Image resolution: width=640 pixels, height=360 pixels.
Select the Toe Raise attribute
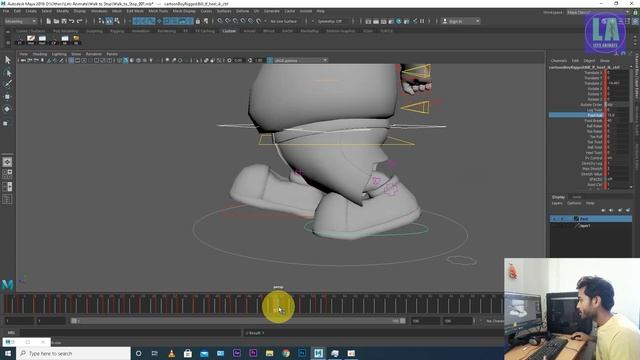point(594,131)
